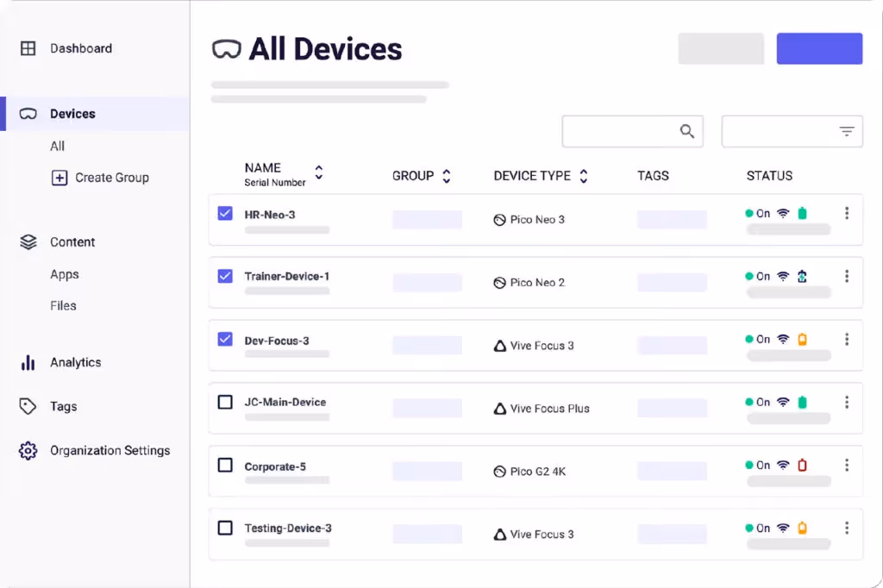Click the headset icon beside All Devices title

227,49
